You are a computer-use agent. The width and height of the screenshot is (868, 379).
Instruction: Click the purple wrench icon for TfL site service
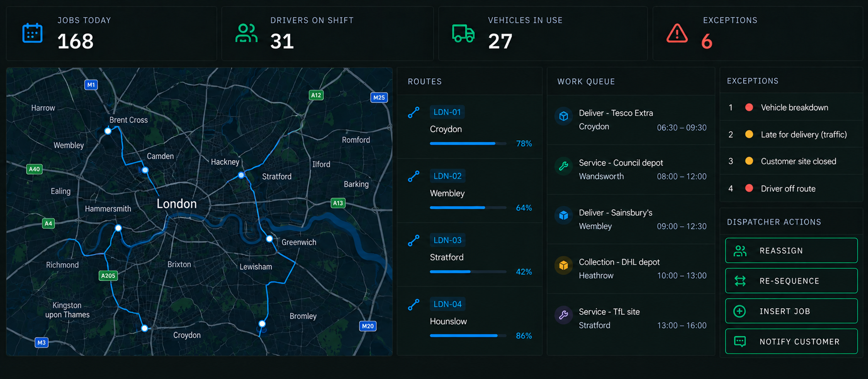pyautogui.click(x=563, y=315)
